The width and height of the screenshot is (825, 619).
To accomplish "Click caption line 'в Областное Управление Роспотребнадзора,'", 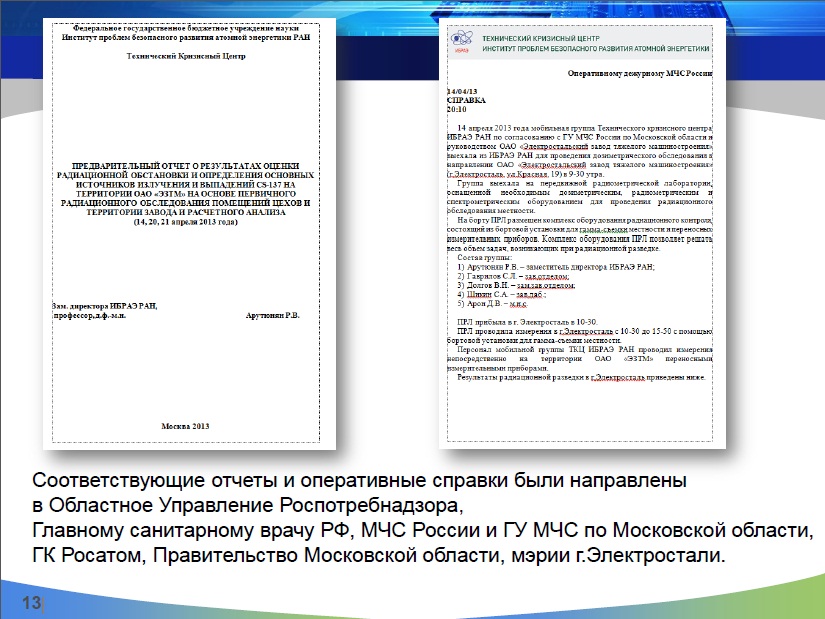I will (x=248, y=505).
